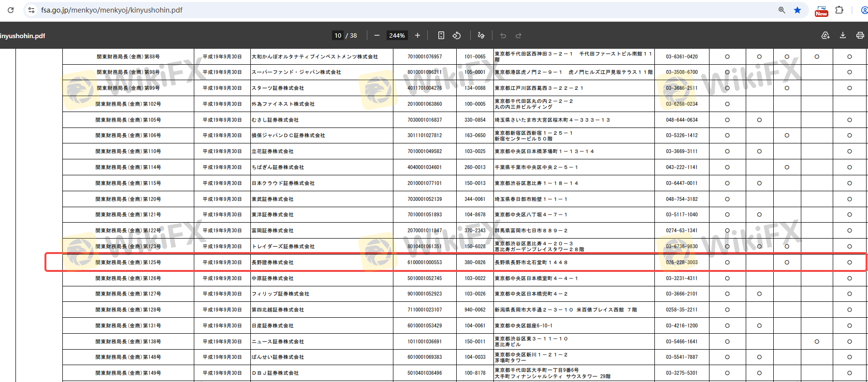Select corporate number 6100001000553

click(x=424, y=262)
